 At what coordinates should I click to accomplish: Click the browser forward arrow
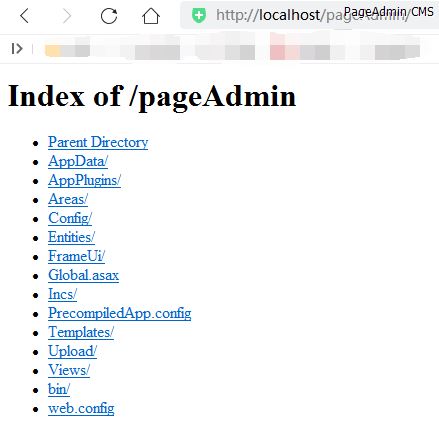(67, 16)
